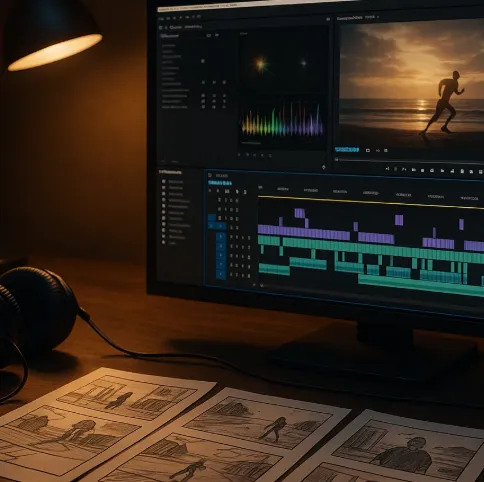Select the blue timecode below the program monitor preview
484x482 pixels.
(x=347, y=150)
